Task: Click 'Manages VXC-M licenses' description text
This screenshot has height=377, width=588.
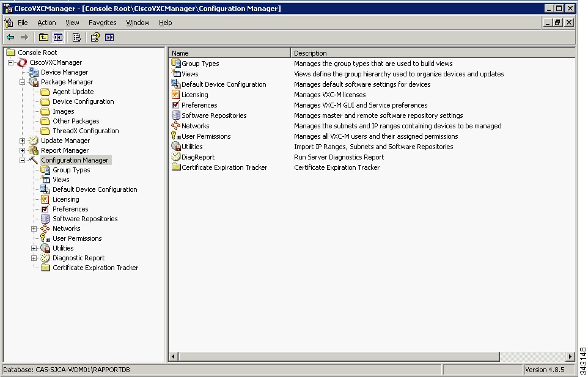Action: pos(329,95)
